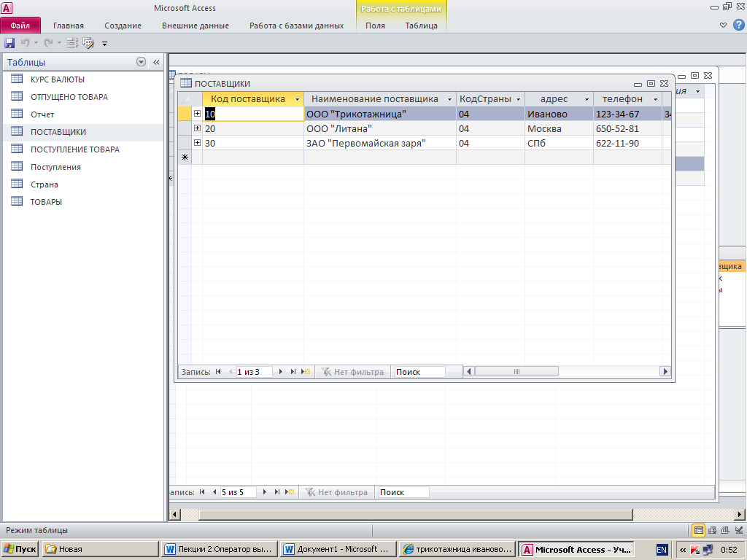Click Поиск box in background table window
Viewport: 747px width, 560px height.
click(x=403, y=492)
